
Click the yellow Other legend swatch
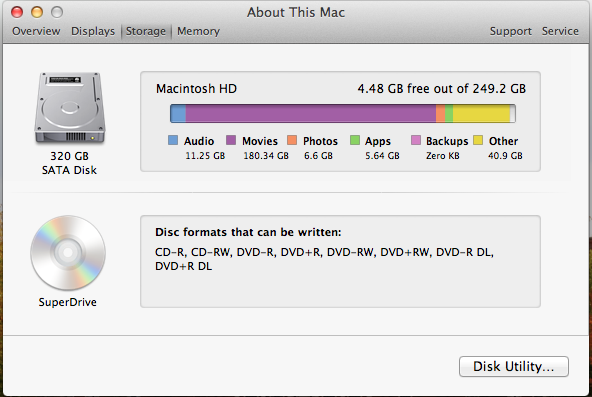click(x=478, y=140)
